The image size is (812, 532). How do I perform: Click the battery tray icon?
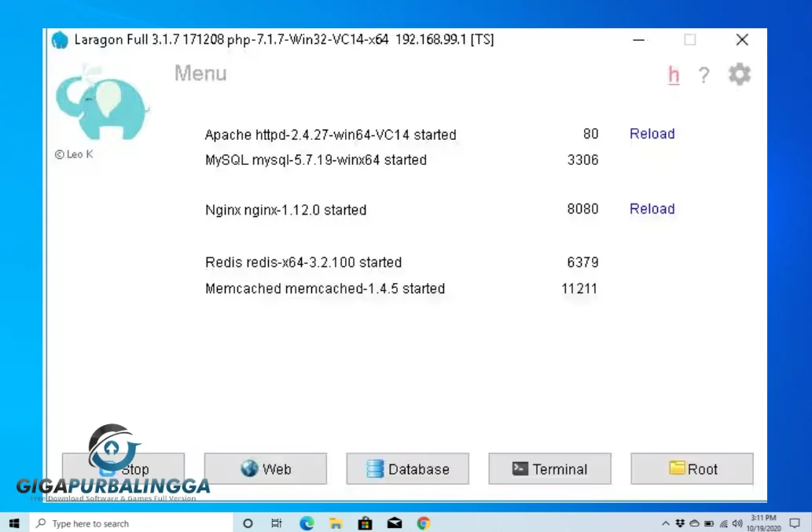[x=709, y=523]
